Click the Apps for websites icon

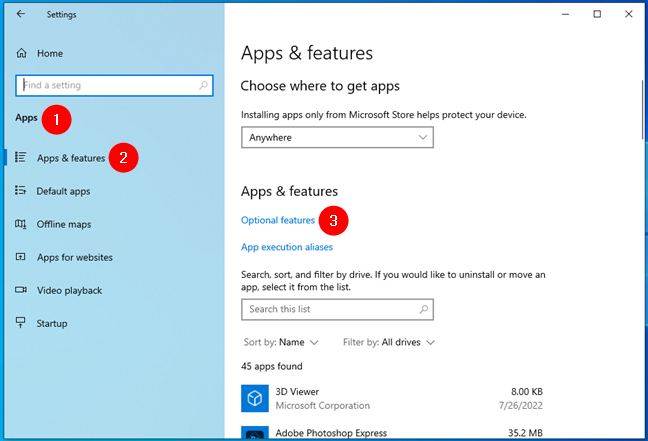[x=21, y=257]
